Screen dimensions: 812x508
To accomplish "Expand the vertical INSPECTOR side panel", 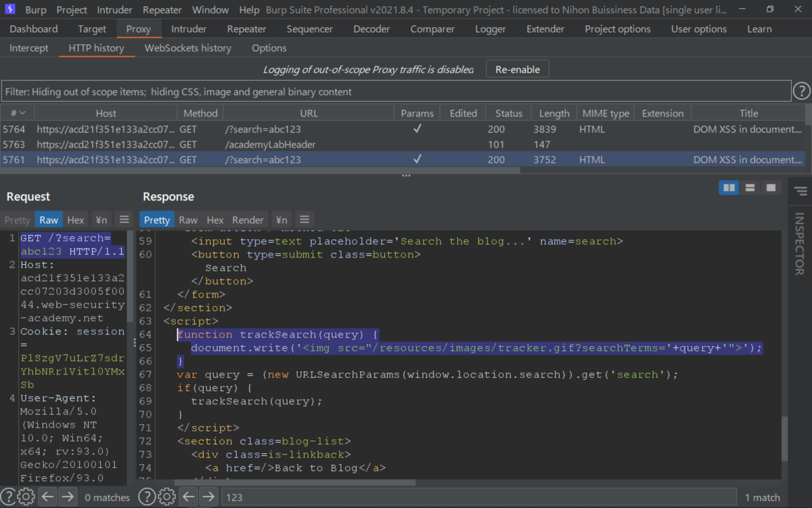I will [x=800, y=244].
